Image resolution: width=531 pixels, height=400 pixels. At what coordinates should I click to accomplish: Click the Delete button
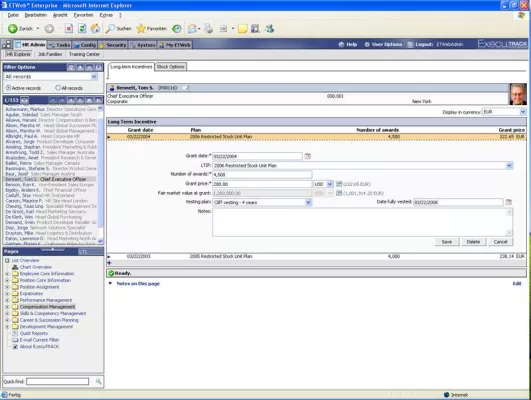point(473,242)
